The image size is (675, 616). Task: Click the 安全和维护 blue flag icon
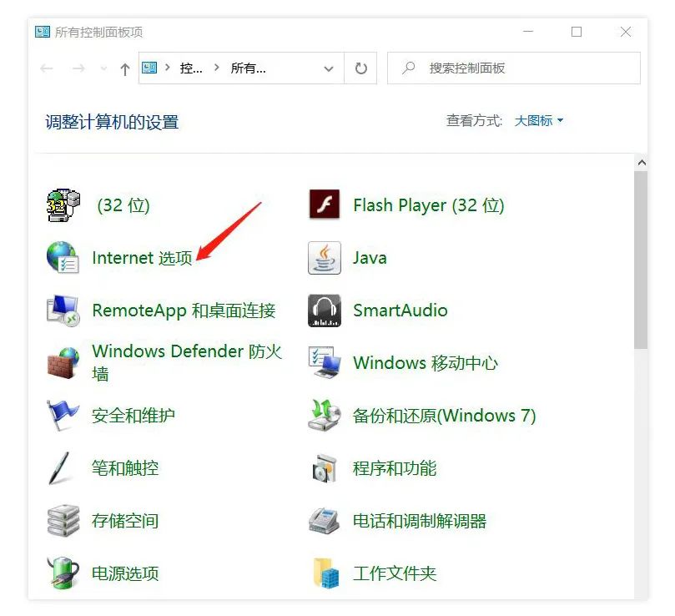pos(63,416)
